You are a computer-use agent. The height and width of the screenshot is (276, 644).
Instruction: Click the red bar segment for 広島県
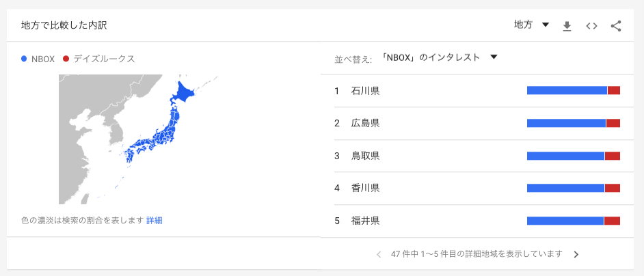pos(613,123)
